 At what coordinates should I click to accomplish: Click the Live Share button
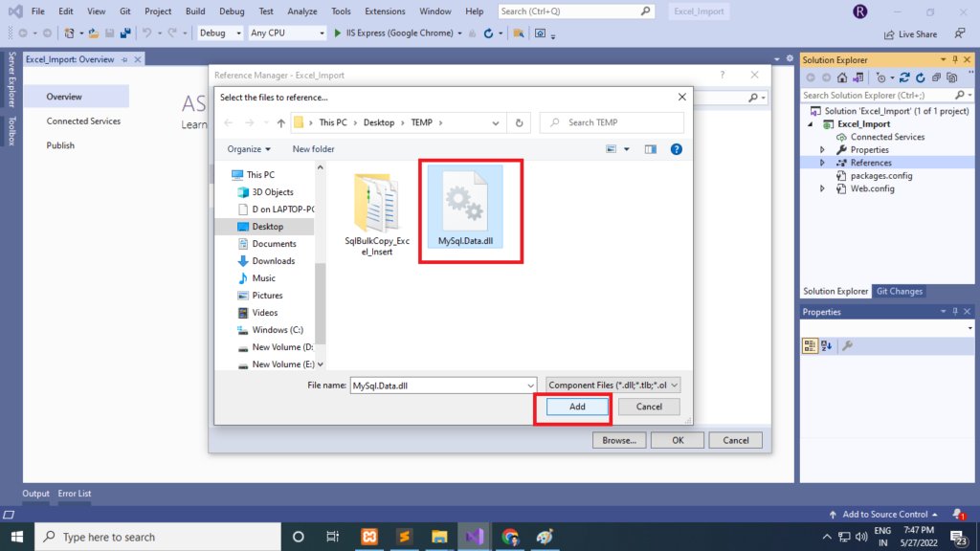click(x=910, y=34)
